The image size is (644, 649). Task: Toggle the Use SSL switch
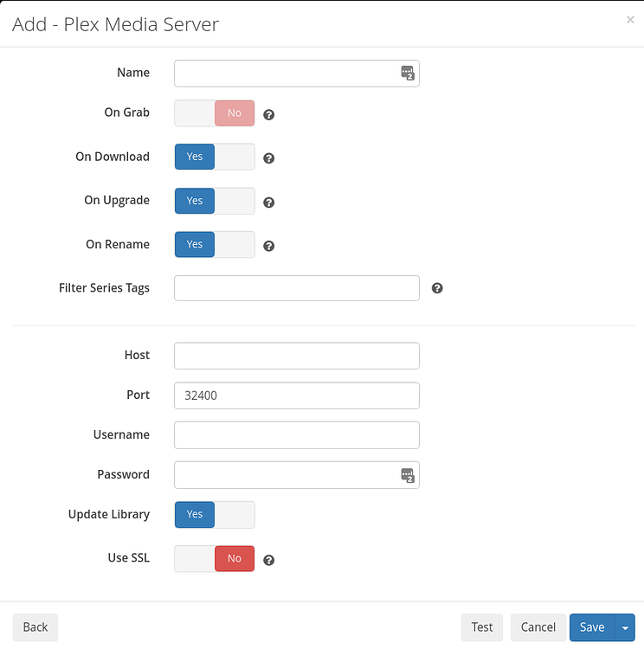pos(215,558)
